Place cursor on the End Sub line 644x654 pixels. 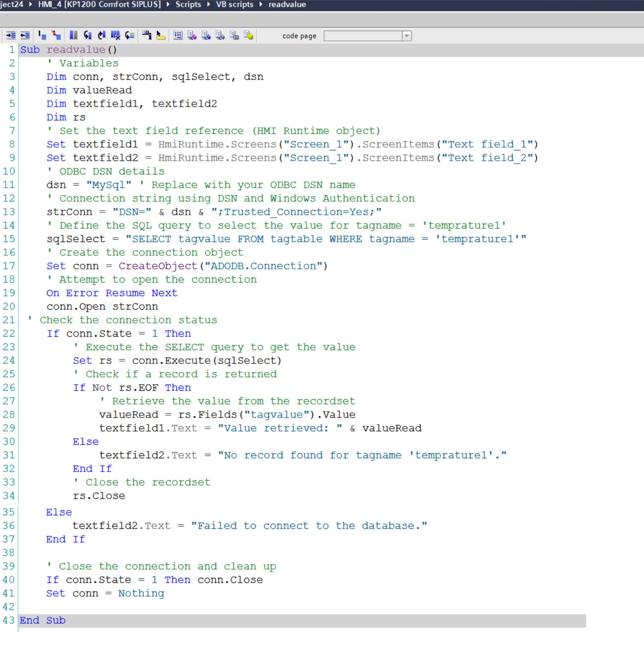pyautogui.click(x=42, y=621)
